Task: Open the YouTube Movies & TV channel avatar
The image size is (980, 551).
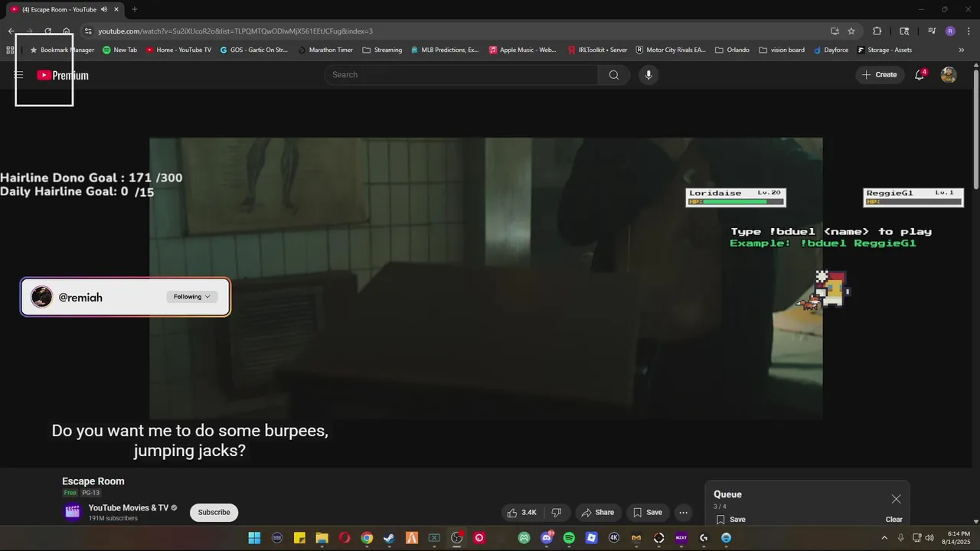Action: [73, 513]
